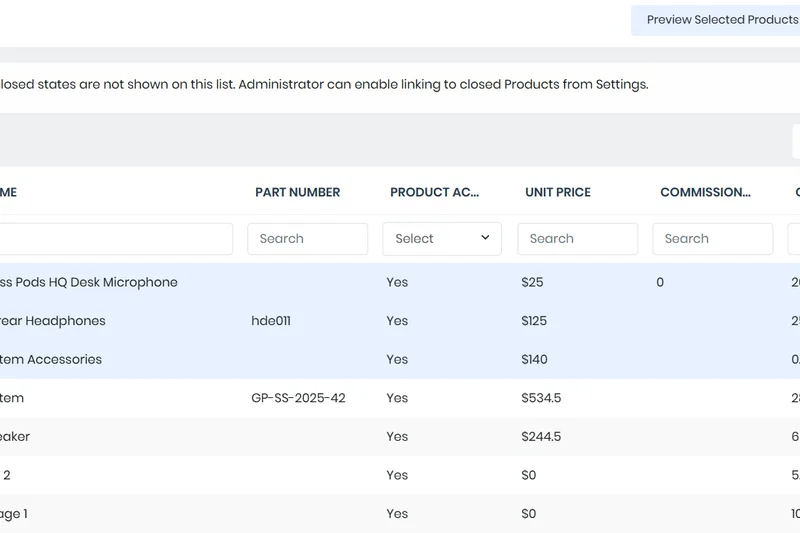Click the $140 unit price cell

[534, 360]
